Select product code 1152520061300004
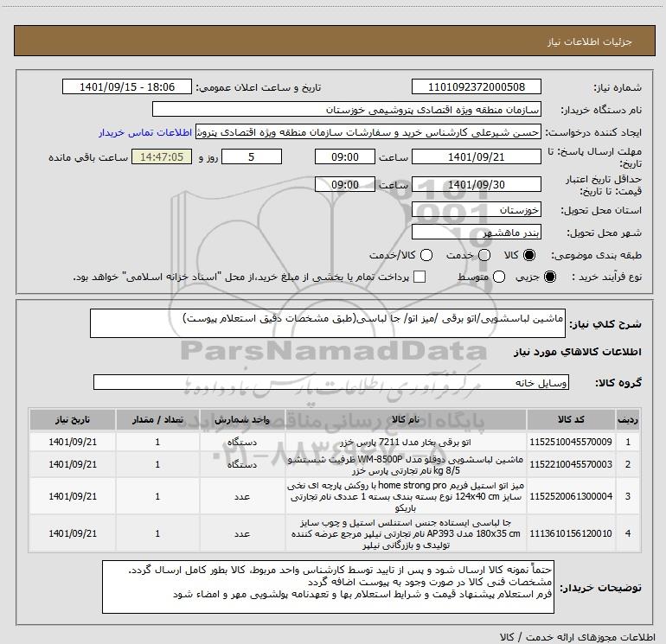Screen dimensions: 666x644 (x=571, y=496)
